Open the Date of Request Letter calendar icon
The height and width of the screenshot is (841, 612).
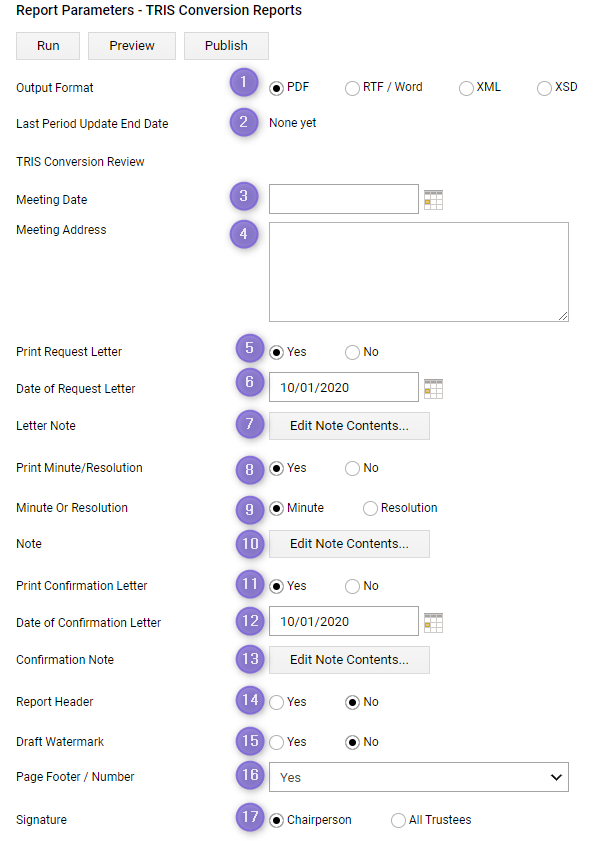(x=433, y=388)
